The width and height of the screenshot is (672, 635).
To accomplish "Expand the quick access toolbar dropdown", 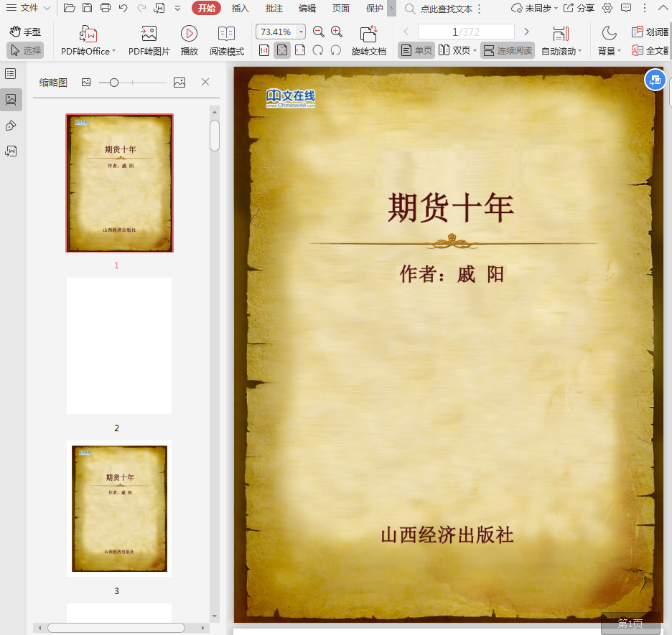I will 177,8.
